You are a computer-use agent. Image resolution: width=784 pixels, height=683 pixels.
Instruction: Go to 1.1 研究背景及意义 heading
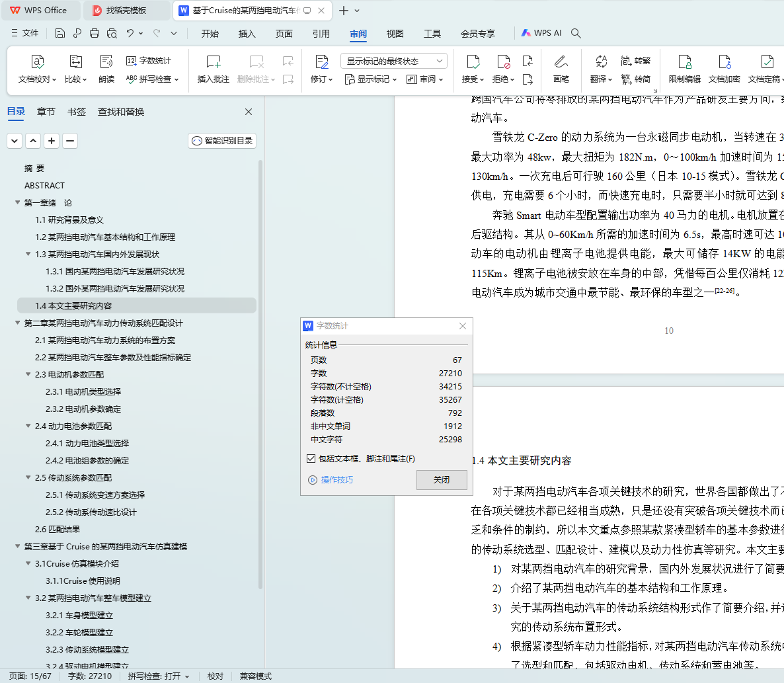point(69,220)
